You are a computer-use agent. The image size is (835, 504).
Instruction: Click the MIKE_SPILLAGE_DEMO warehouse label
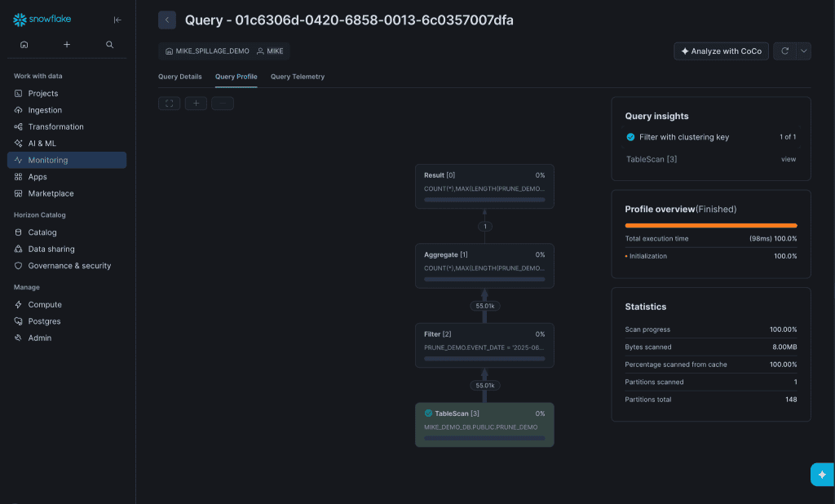coord(207,51)
